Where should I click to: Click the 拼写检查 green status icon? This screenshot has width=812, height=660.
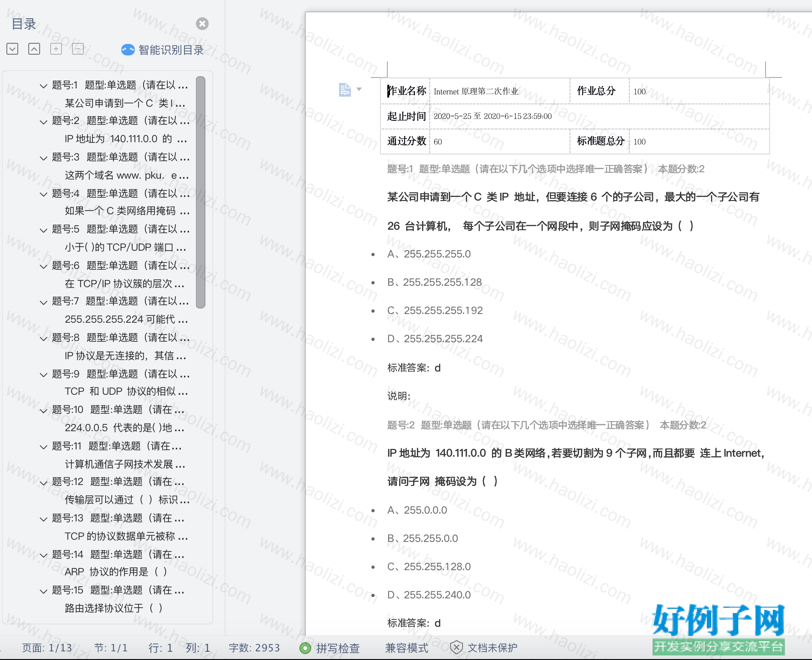[305, 648]
